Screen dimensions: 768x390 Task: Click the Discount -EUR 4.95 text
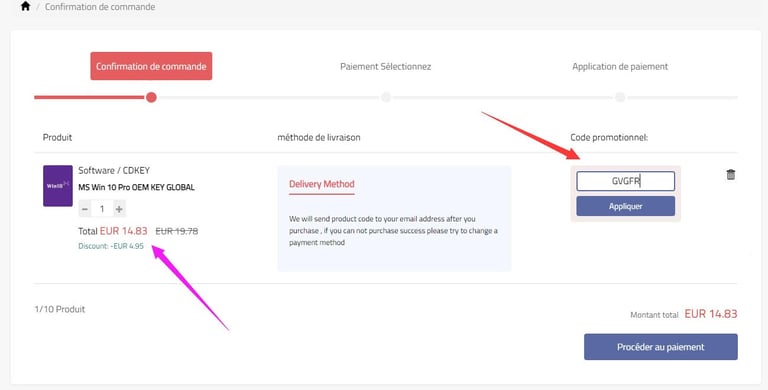coord(111,246)
